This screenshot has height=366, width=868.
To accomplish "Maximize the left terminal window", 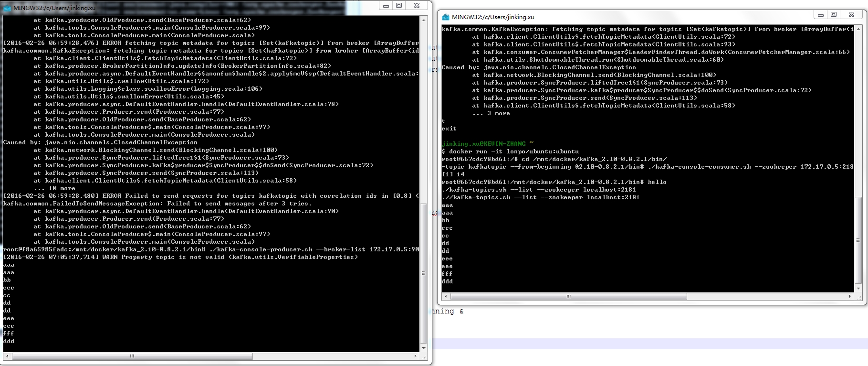I will (399, 6).
